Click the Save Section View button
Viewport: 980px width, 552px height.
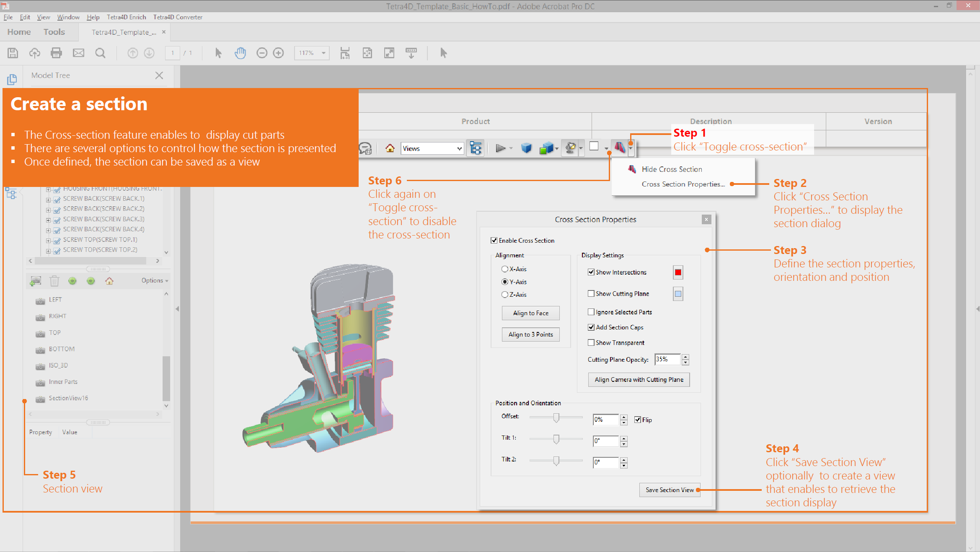tap(670, 490)
